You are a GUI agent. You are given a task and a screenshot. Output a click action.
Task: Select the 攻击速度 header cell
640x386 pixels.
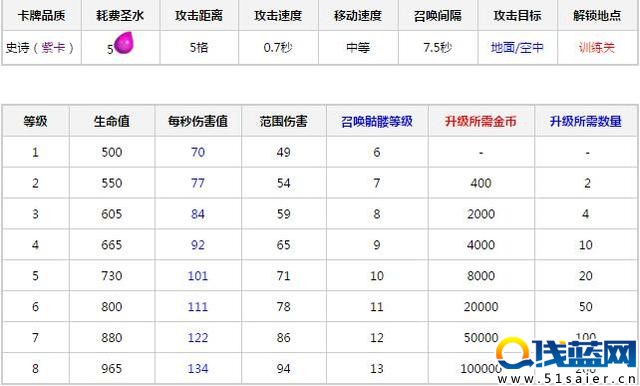278,16
